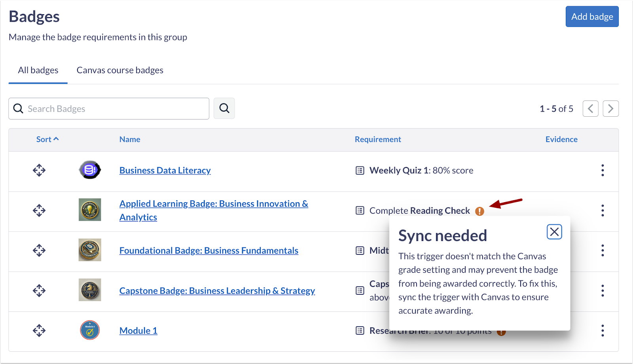Open Capstone Badge: Business Leadership & Strategy

coord(217,291)
